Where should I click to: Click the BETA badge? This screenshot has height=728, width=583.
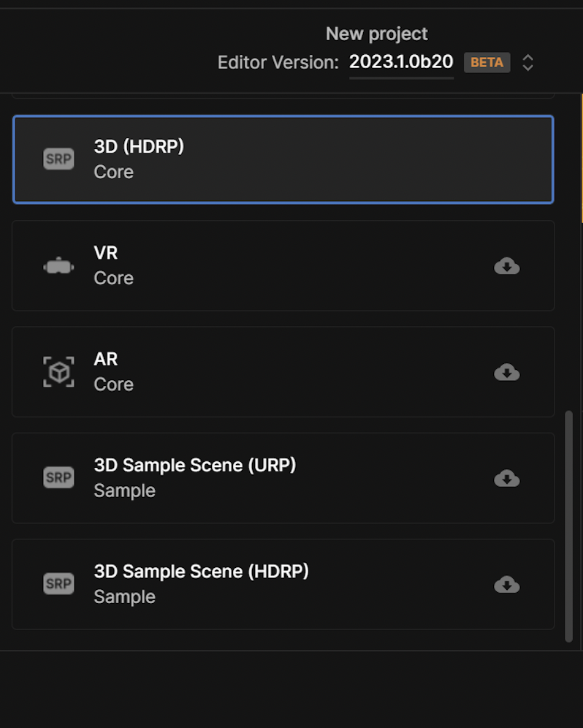pyautogui.click(x=487, y=62)
